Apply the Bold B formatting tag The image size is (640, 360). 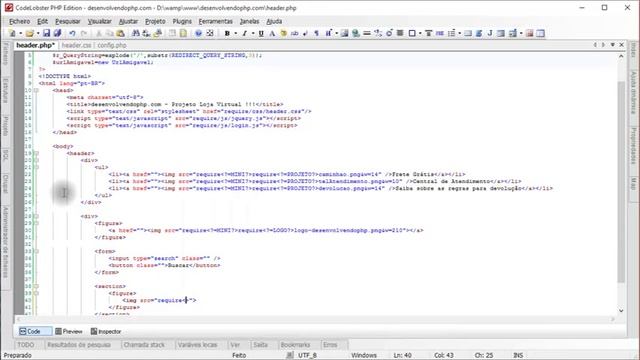click(x=227, y=33)
